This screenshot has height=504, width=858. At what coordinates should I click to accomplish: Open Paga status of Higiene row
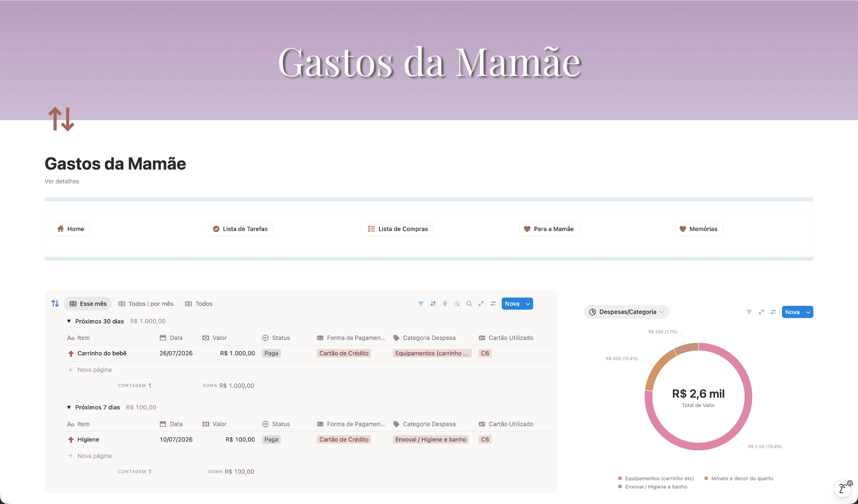tap(271, 440)
